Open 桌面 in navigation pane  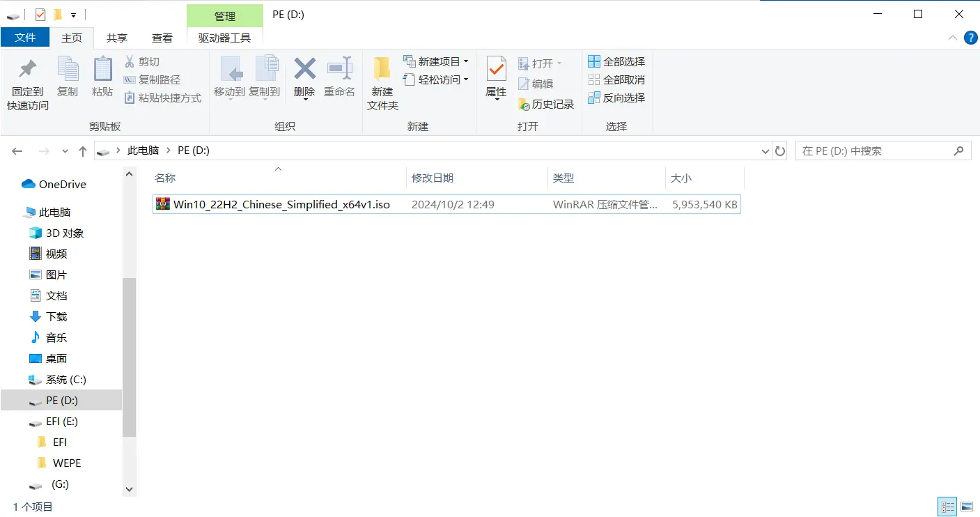(49, 358)
